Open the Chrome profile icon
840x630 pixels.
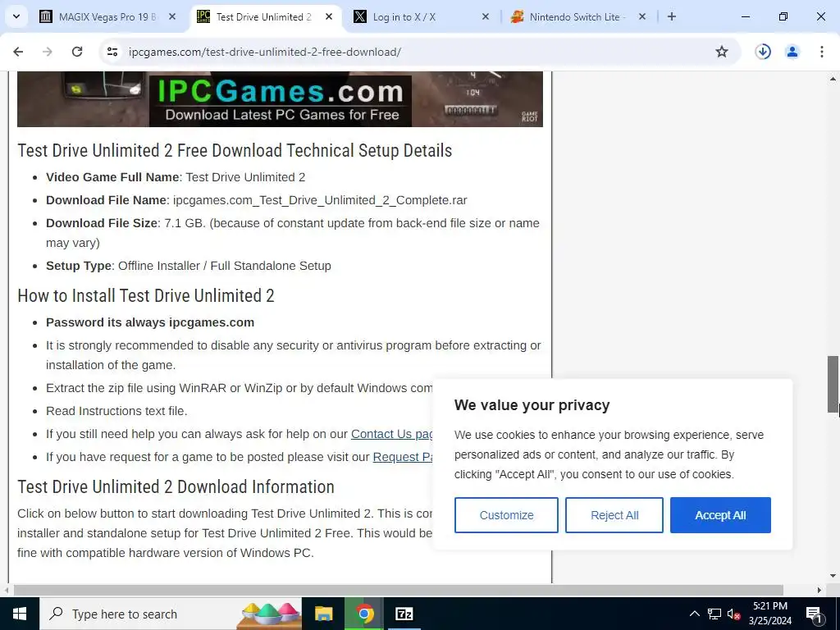792,52
